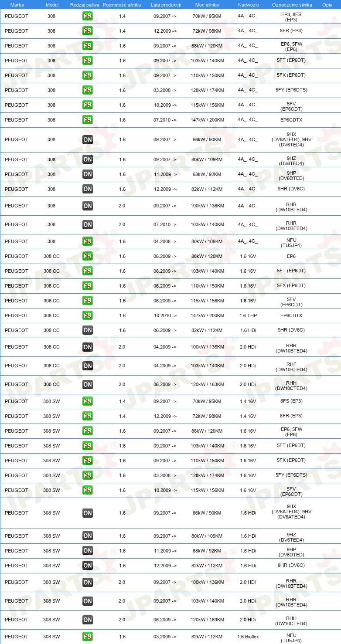
Task: Click PEUGEOT in the 308 CC RHH row
Action: (16, 384)
